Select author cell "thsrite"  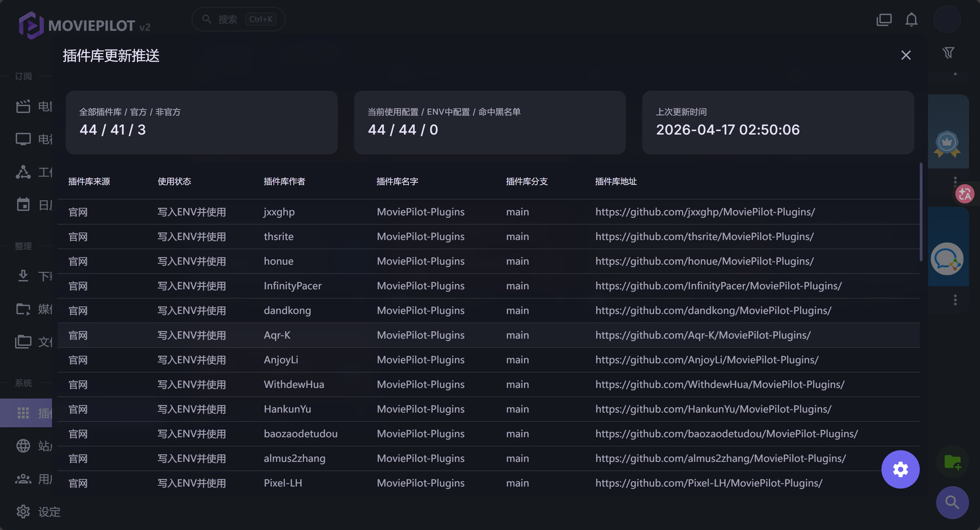point(279,236)
